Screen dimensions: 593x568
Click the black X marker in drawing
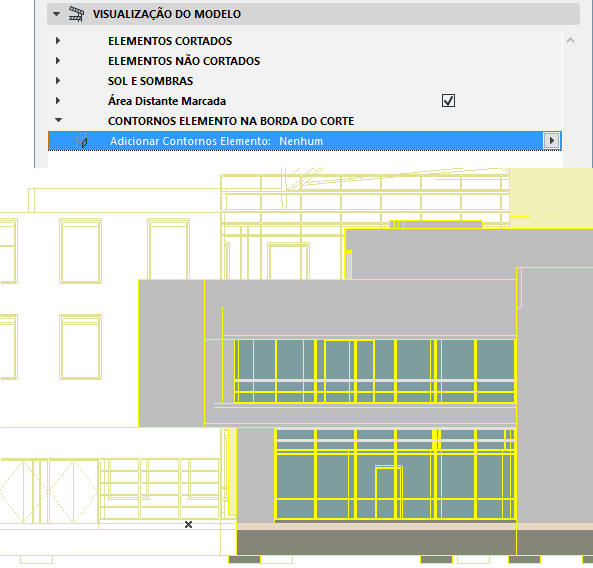pyautogui.click(x=188, y=525)
